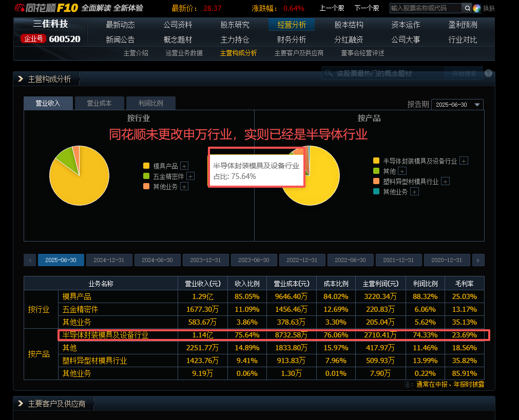Click the help question mark icon
The image size is (519, 420).
488,73
